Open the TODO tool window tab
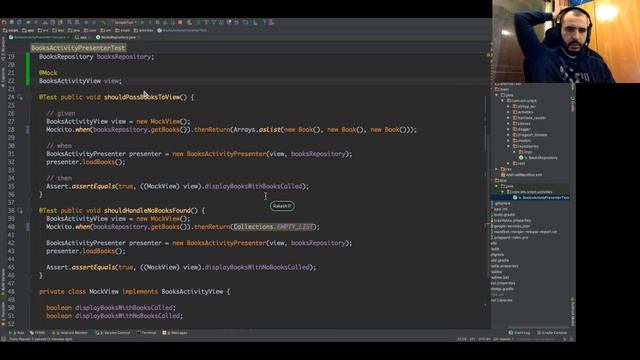Image resolution: width=640 pixels, height=360 pixels. [x=38, y=333]
